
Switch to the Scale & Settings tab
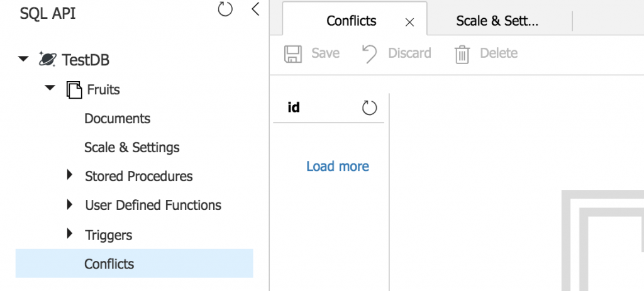497,21
